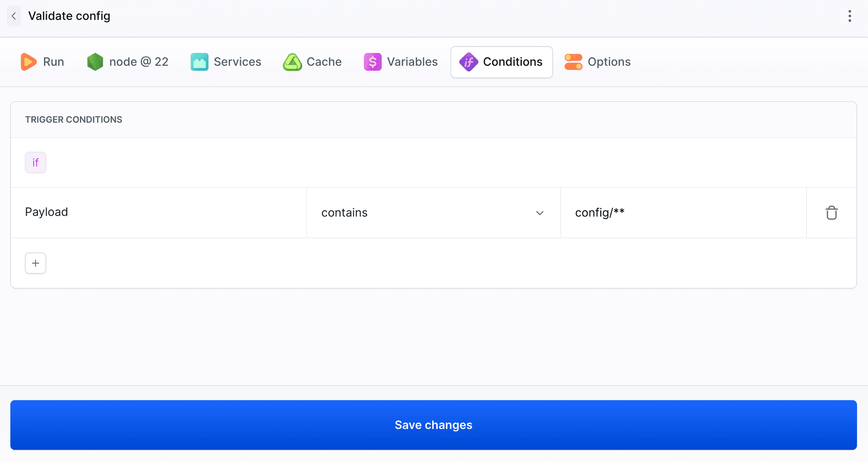Open the Services tab
The image size is (868, 462).
[x=226, y=62]
